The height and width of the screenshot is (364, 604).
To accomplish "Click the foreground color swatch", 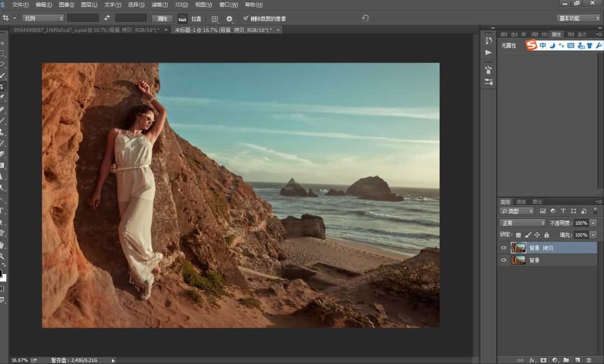I will [x=1, y=274].
